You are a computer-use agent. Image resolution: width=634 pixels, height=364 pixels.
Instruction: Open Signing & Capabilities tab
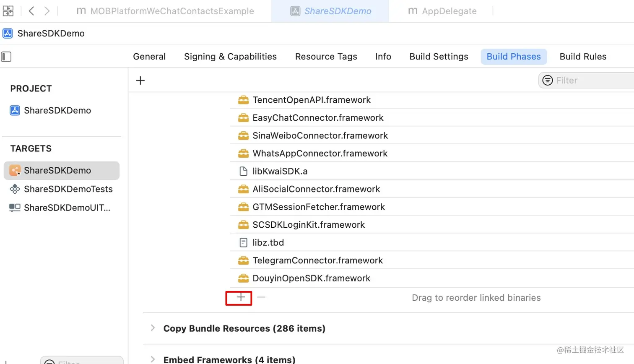(230, 57)
